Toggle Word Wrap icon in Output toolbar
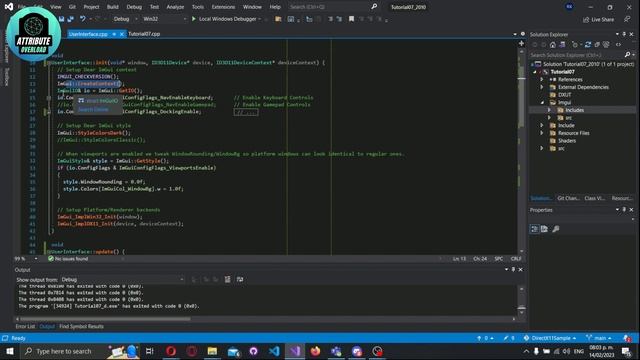 (240, 279)
